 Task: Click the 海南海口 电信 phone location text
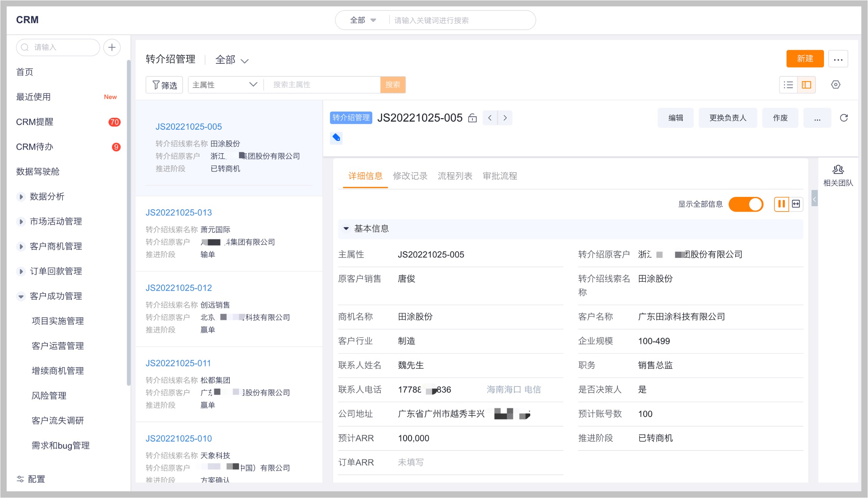point(514,390)
